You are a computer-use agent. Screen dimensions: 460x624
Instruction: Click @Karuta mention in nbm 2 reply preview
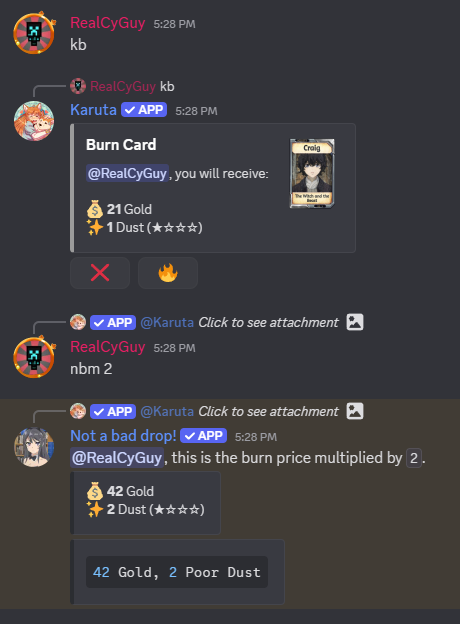[167, 322]
